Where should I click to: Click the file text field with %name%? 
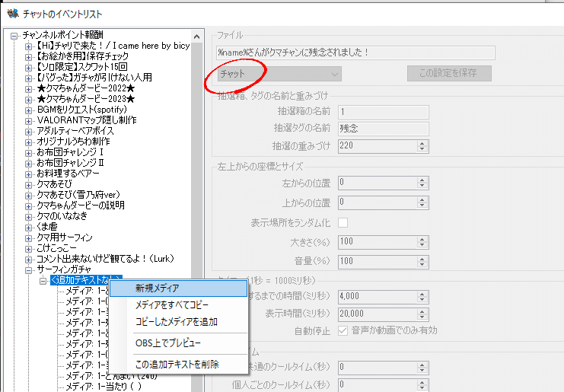coord(355,53)
